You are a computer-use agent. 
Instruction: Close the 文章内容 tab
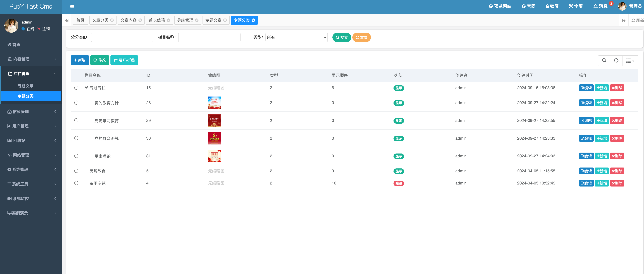[140, 20]
